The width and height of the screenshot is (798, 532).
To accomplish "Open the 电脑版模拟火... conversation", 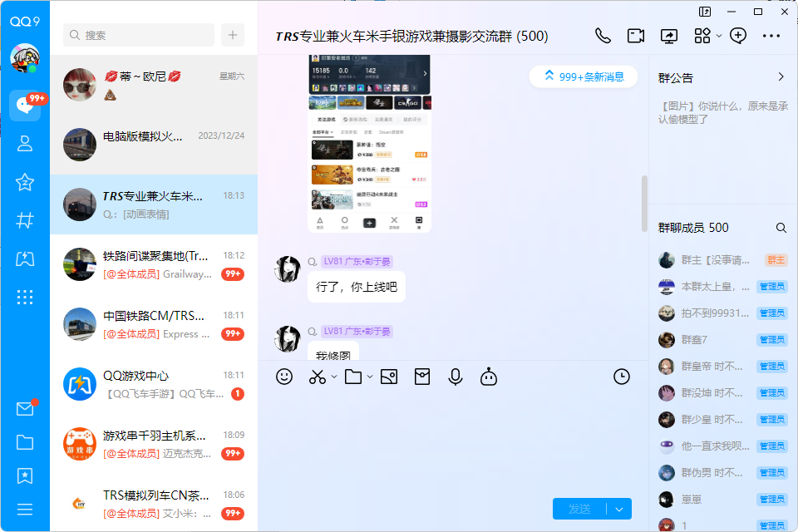I will pyautogui.click(x=154, y=145).
